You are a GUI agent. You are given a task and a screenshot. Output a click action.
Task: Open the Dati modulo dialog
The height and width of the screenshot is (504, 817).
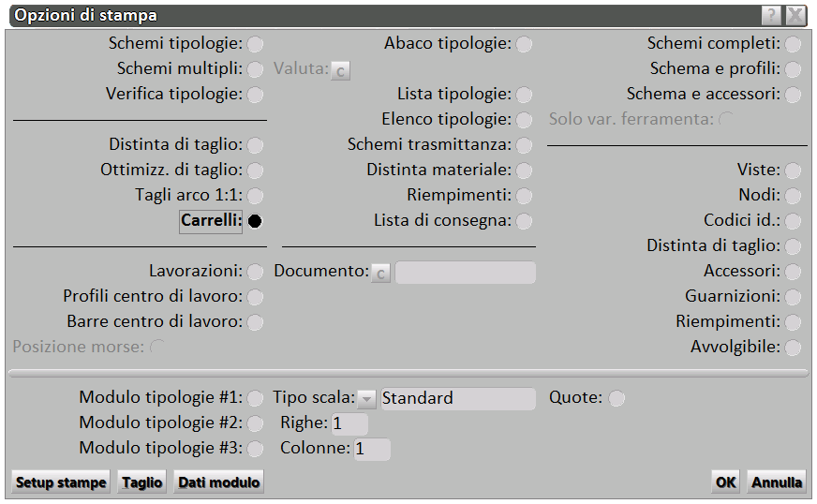pos(218,482)
